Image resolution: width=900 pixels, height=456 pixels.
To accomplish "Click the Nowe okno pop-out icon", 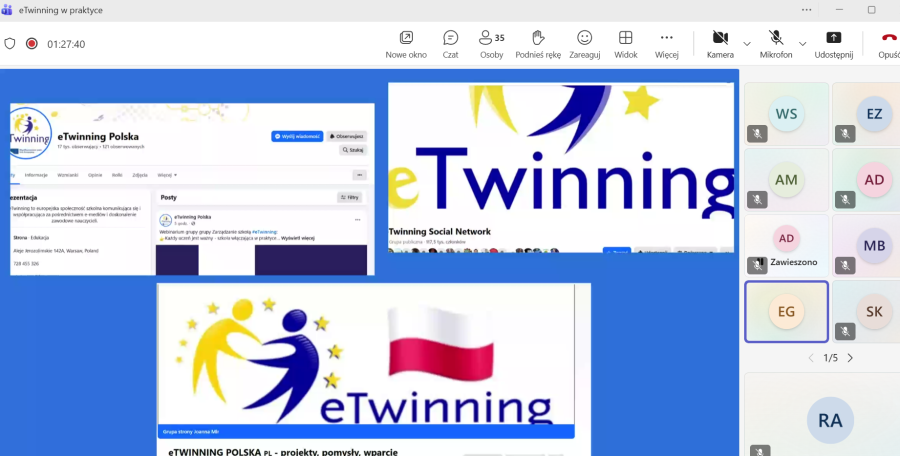I will pyautogui.click(x=406, y=38).
